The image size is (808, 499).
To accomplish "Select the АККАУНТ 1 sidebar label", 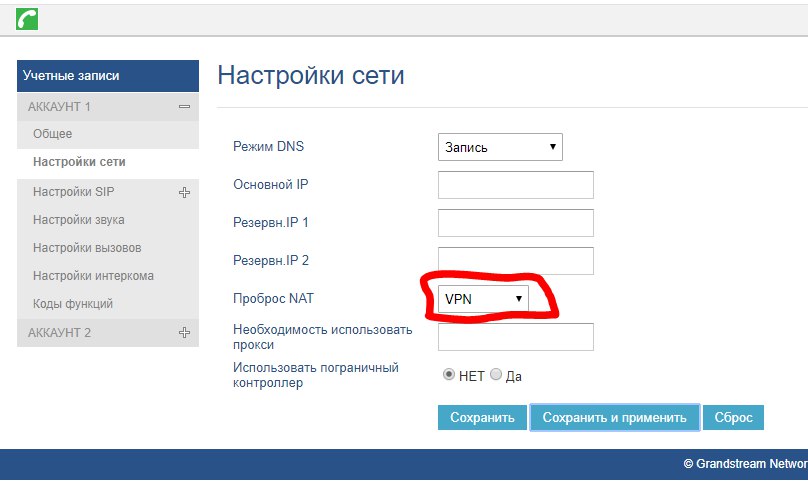I will pos(59,107).
